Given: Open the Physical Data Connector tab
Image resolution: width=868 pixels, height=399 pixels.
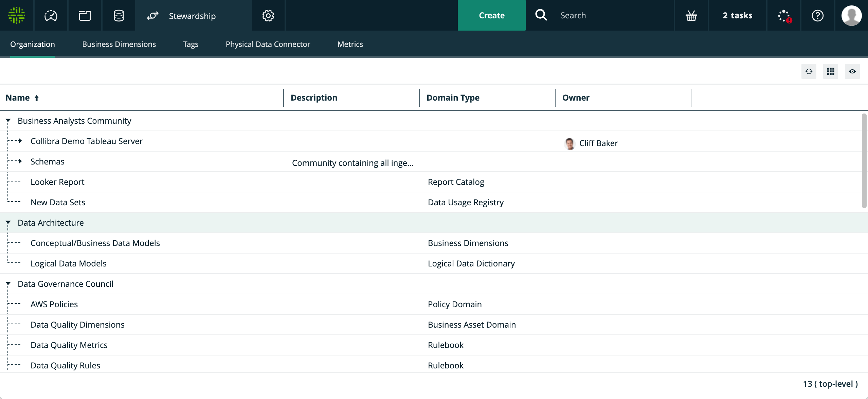Looking at the screenshot, I should pos(268,44).
